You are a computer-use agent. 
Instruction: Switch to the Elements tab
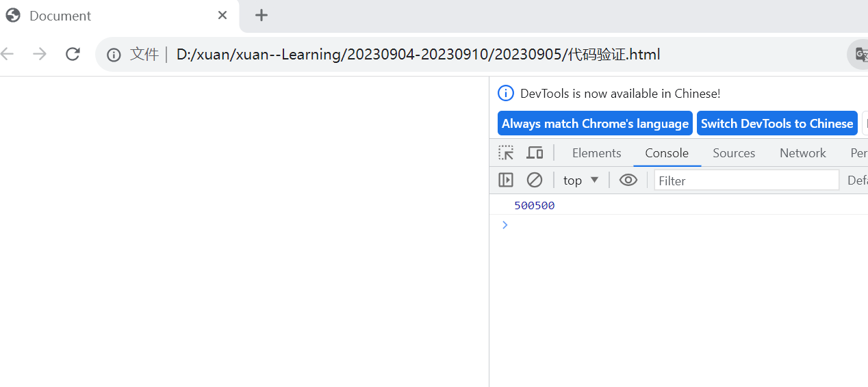tap(596, 153)
